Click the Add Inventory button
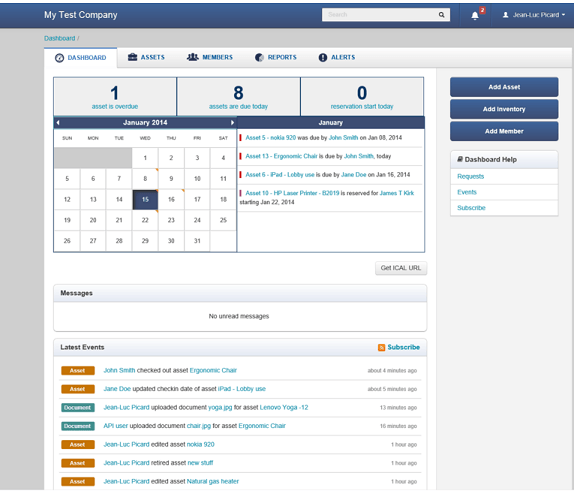This screenshot has width=574, height=491. [x=504, y=109]
